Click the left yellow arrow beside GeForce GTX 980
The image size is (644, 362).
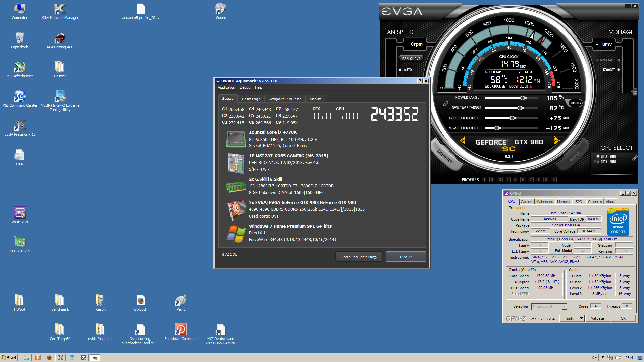(x=463, y=141)
